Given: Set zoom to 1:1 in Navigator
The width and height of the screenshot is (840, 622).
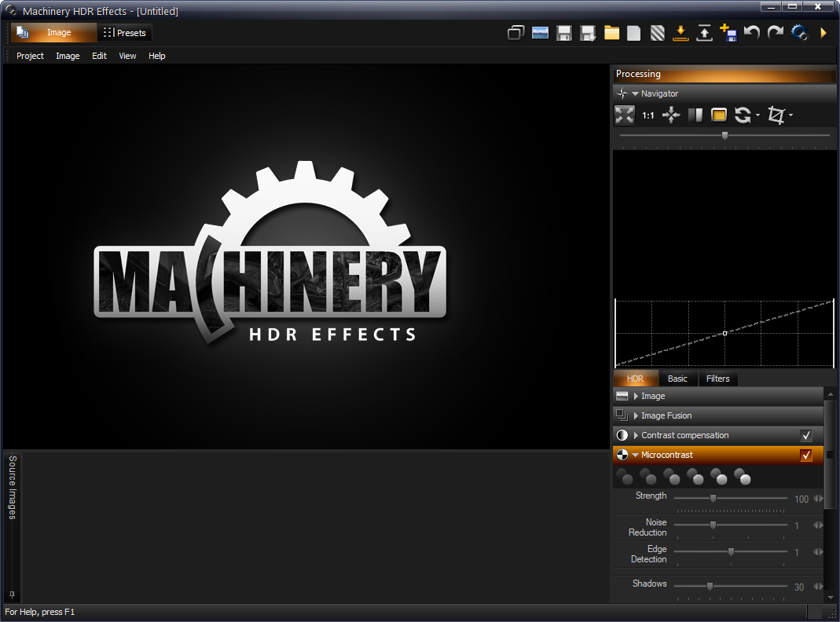Looking at the screenshot, I should coord(648,115).
